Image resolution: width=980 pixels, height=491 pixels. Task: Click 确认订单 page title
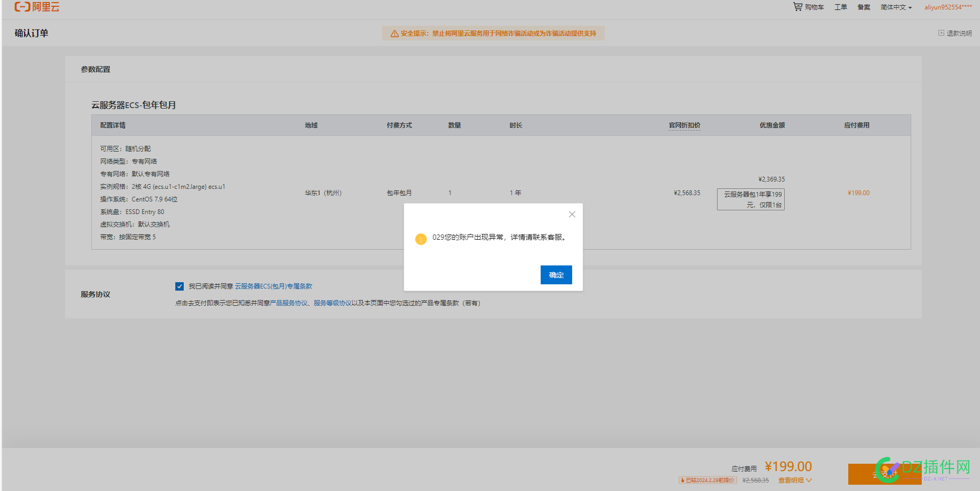[31, 33]
